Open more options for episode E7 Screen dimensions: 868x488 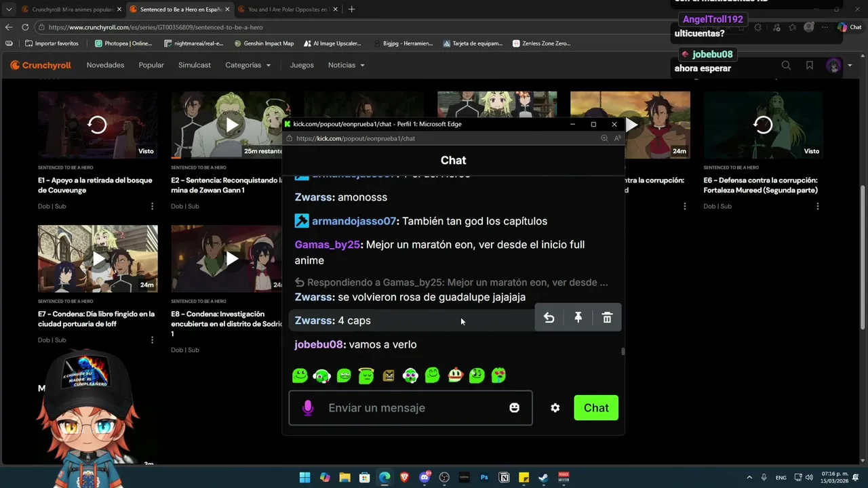(152, 340)
